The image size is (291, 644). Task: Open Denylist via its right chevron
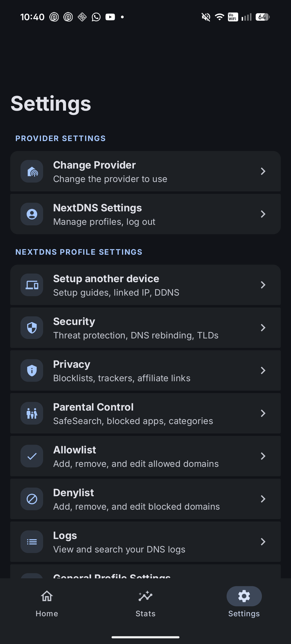pyautogui.click(x=263, y=499)
